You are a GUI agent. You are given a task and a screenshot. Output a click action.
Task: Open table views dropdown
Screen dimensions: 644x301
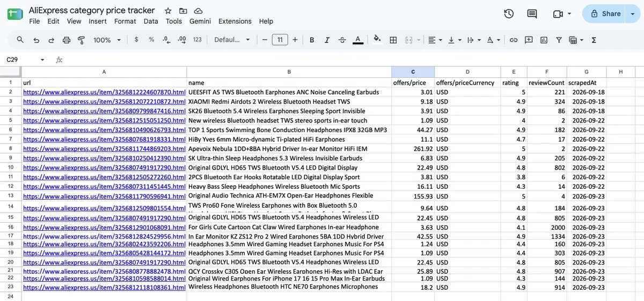click(x=576, y=40)
